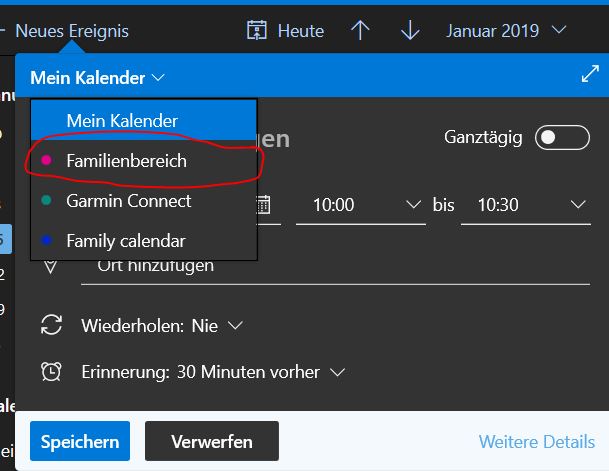Choose Family calendar from list
The image size is (609, 471).
tap(144, 241)
